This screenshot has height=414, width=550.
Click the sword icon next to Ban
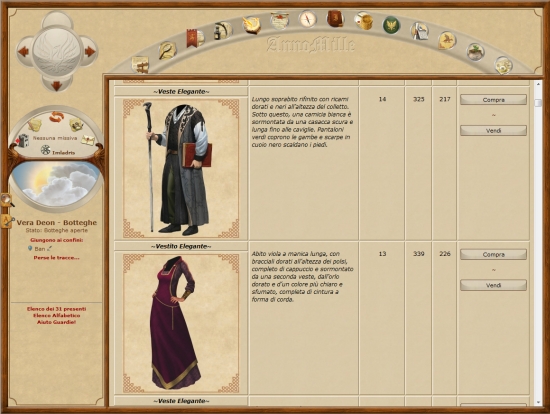point(49,248)
